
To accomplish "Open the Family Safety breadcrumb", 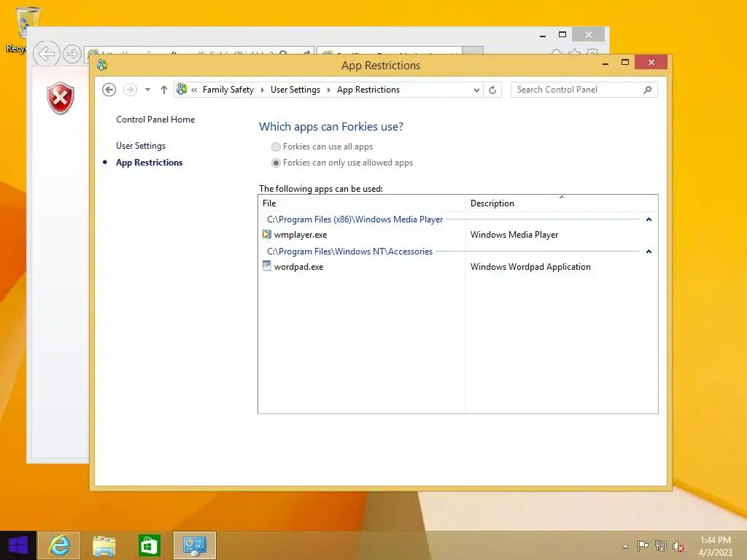I will [x=228, y=90].
